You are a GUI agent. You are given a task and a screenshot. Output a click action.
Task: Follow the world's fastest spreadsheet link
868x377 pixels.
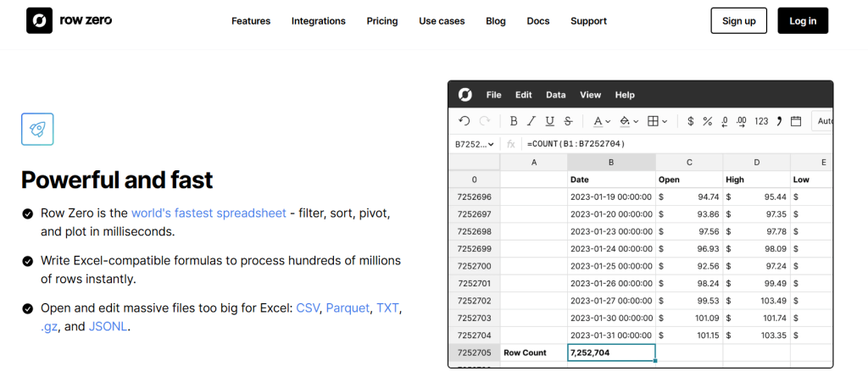pyautogui.click(x=209, y=213)
